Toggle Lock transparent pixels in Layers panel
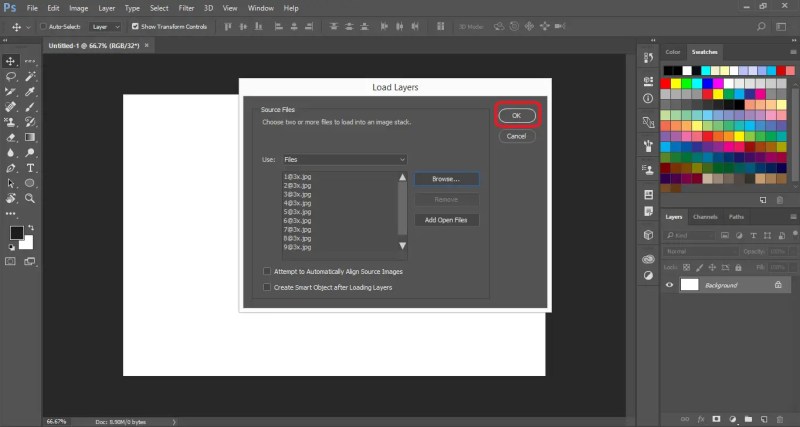 point(686,267)
